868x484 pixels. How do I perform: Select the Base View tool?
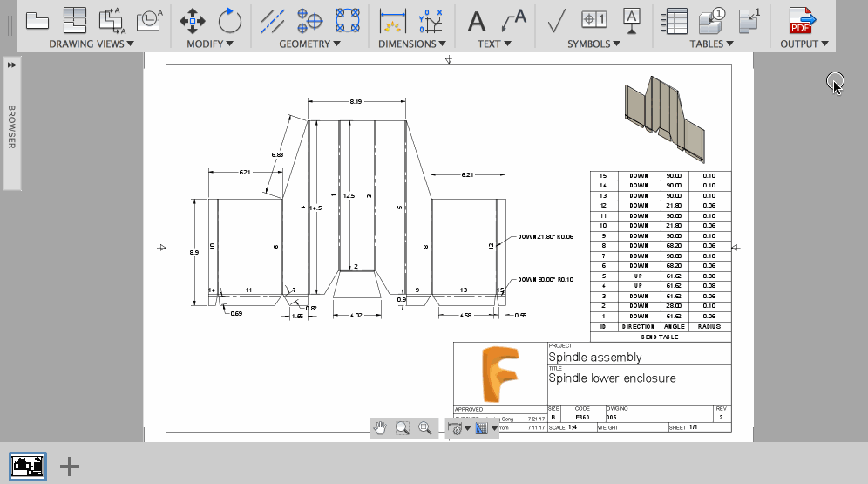tap(37, 19)
